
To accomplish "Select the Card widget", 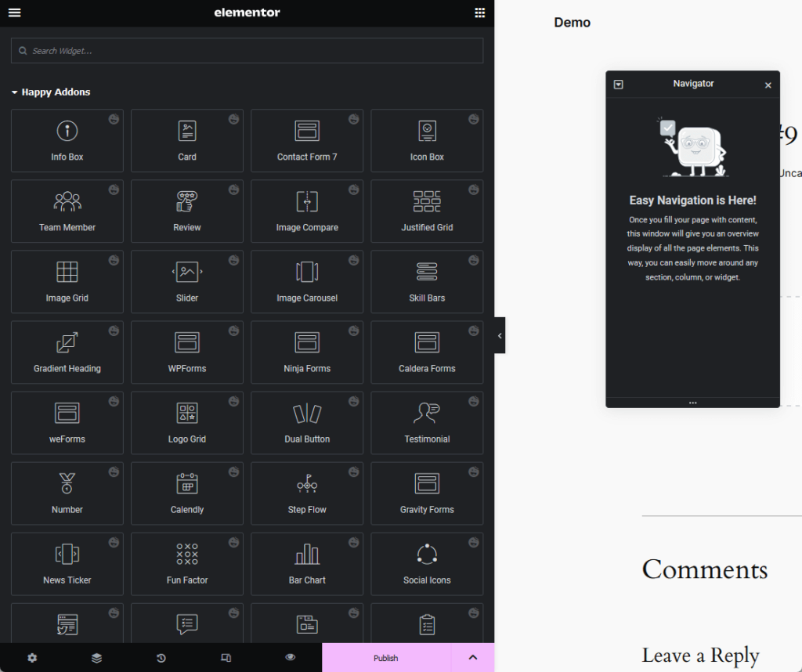I will pyautogui.click(x=187, y=141).
